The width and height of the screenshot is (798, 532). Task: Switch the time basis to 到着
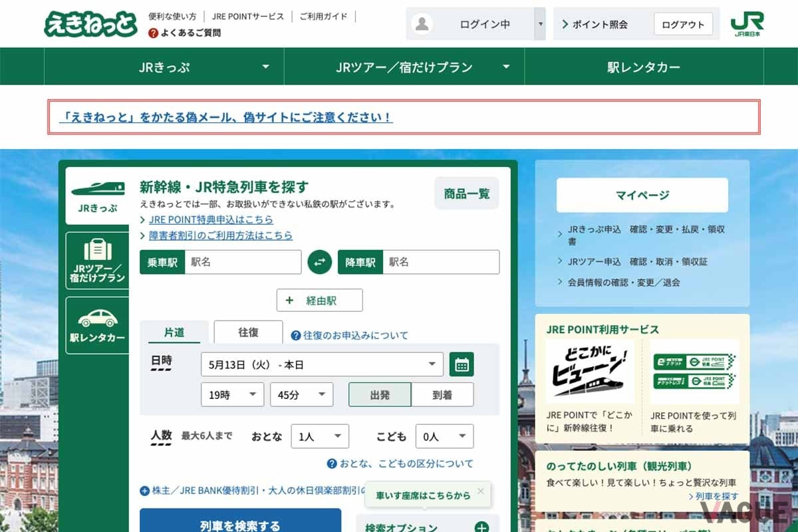click(x=442, y=394)
